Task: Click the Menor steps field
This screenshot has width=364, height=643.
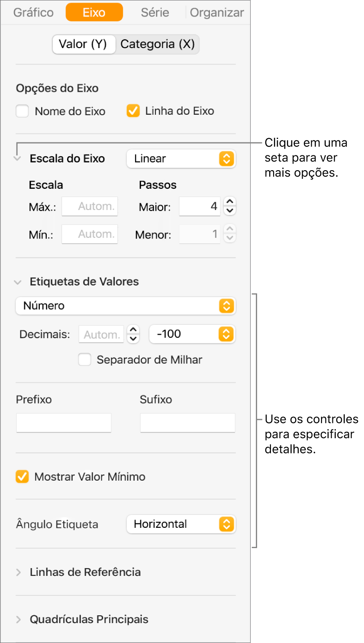Action: [x=200, y=234]
